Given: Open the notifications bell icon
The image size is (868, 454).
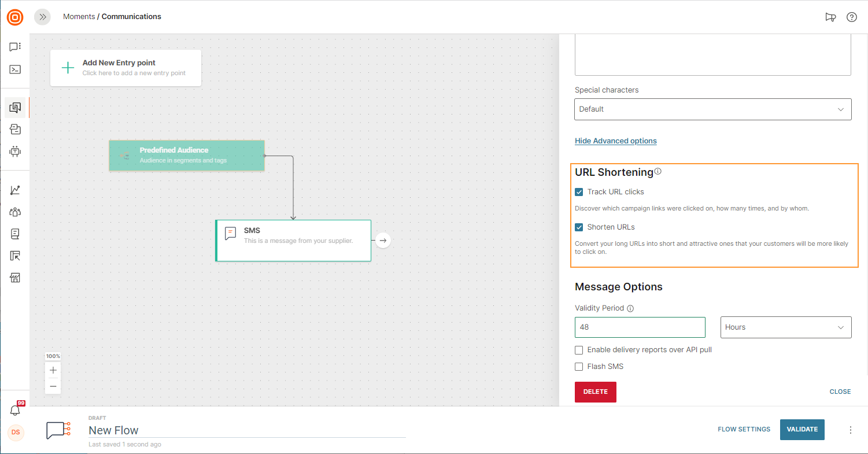Looking at the screenshot, I should pos(15,410).
